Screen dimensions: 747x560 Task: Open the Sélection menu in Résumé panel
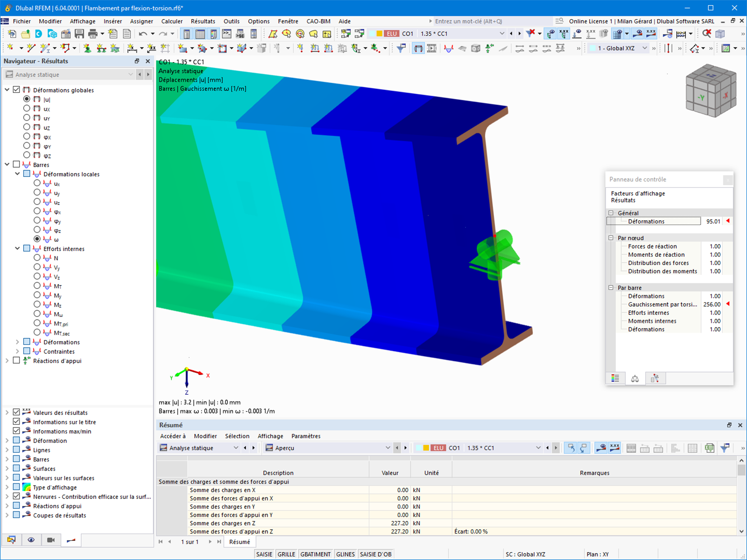[237, 436]
